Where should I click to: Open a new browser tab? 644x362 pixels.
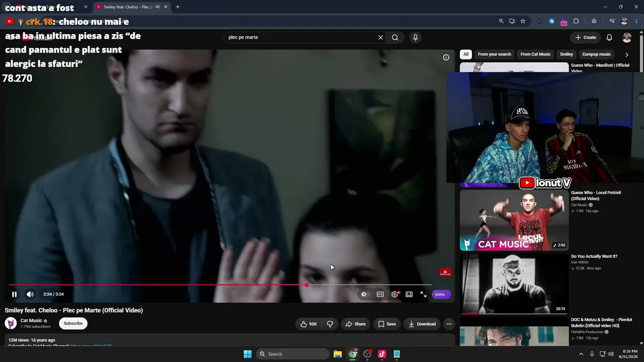pyautogui.click(x=178, y=7)
